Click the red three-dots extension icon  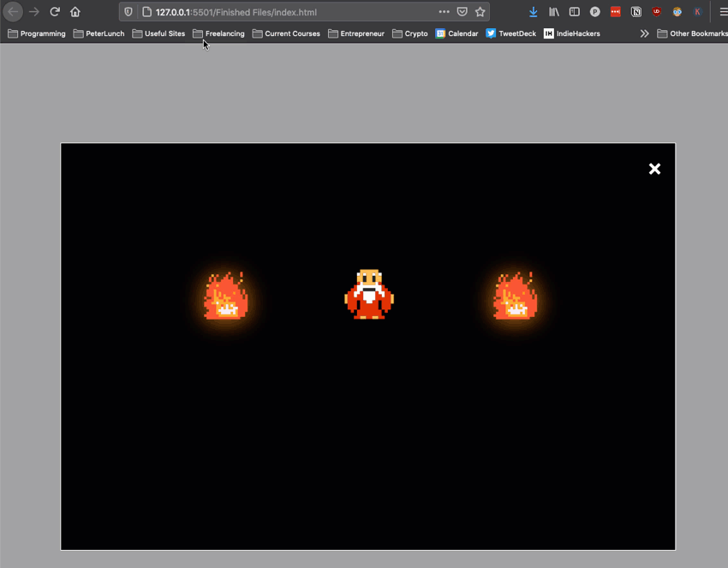coord(616,12)
